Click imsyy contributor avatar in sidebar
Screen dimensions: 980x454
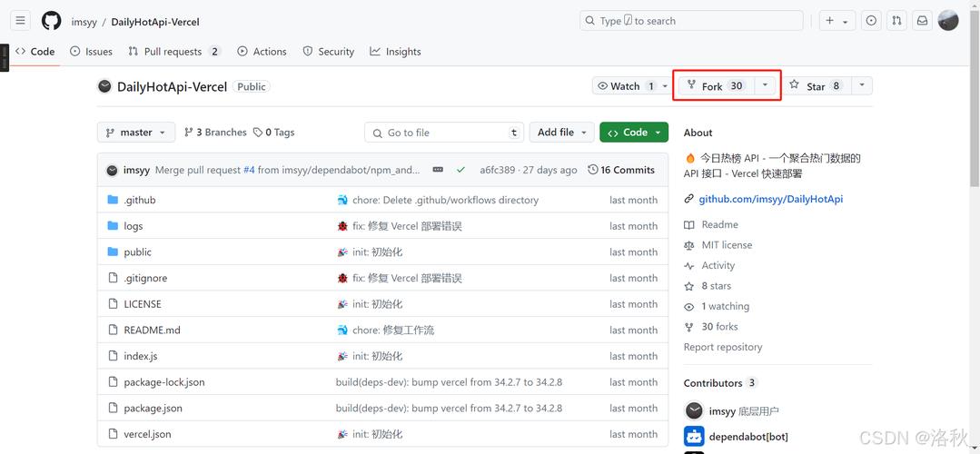coord(694,411)
